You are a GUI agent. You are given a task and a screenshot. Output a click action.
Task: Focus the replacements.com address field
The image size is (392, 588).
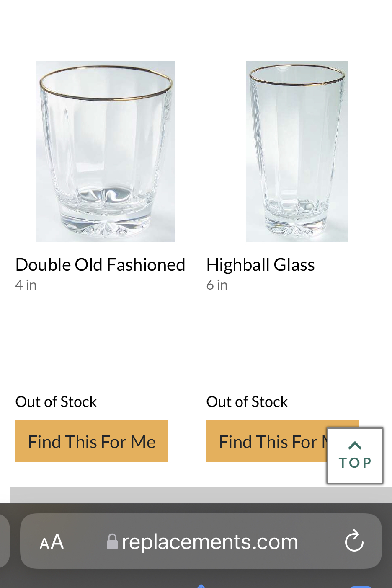click(209, 542)
